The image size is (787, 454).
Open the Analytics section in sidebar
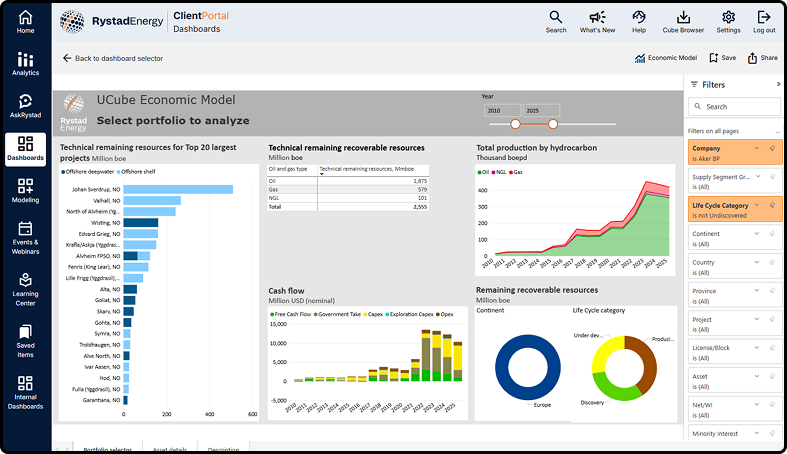pos(25,64)
